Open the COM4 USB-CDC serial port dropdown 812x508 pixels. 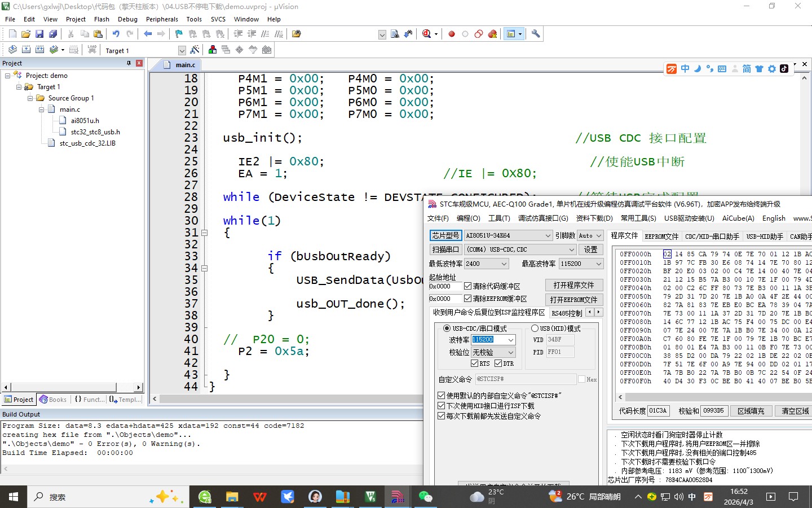[520, 249]
